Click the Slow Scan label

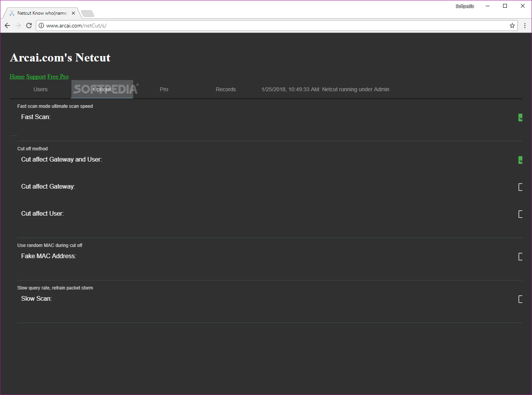[x=36, y=298]
